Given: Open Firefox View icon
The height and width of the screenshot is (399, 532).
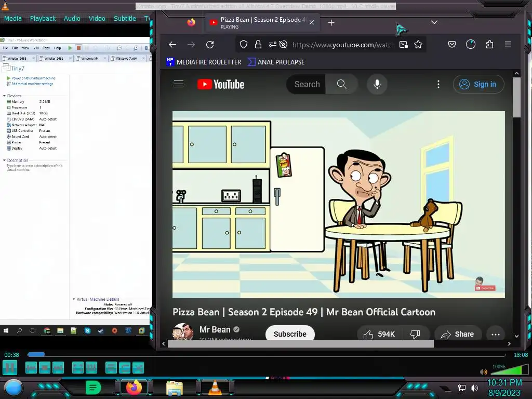Looking at the screenshot, I should (x=191, y=22).
